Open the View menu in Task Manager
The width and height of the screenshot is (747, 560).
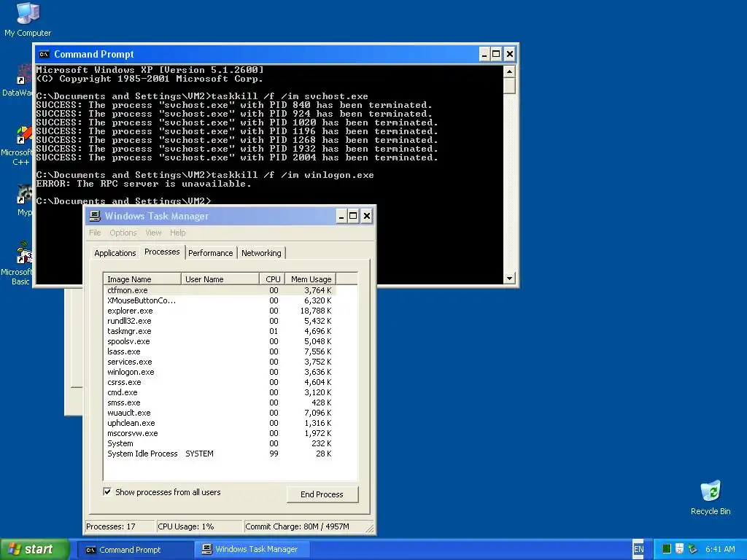point(153,233)
